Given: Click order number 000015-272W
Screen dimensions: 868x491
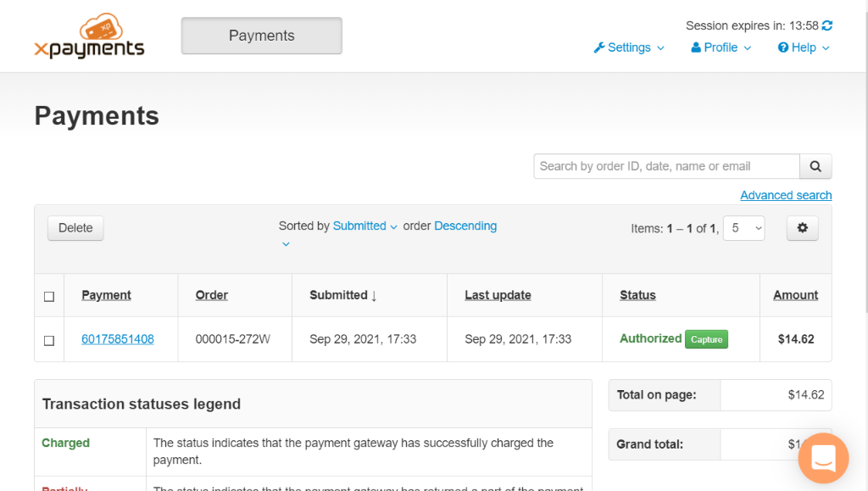Looking at the screenshot, I should click(232, 338).
